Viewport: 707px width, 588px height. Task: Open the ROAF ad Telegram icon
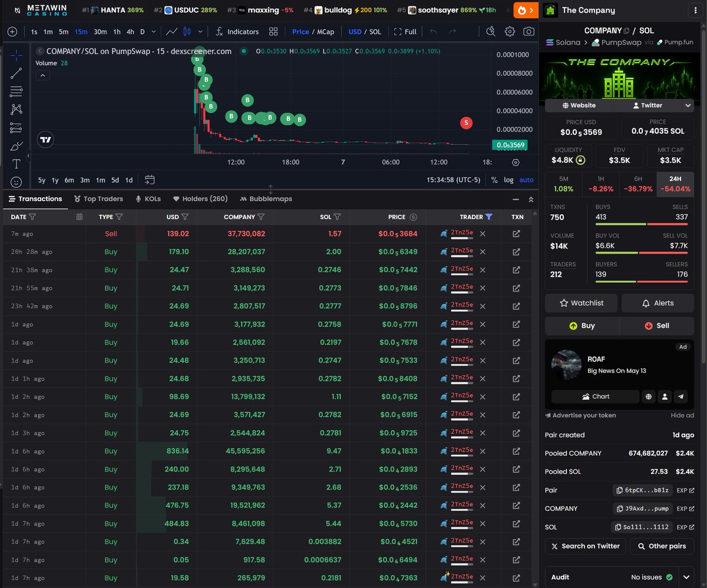point(680,397)
